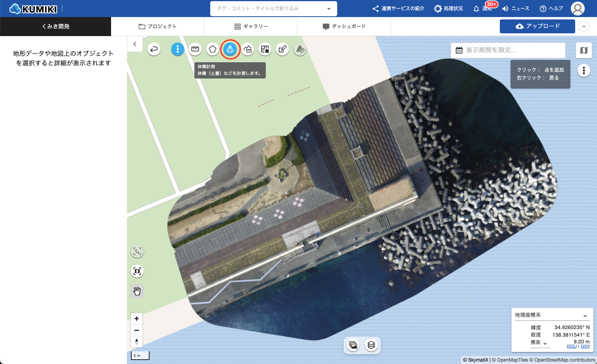
Task: Click the アップロード upload button
Action: tap(537, 26)
